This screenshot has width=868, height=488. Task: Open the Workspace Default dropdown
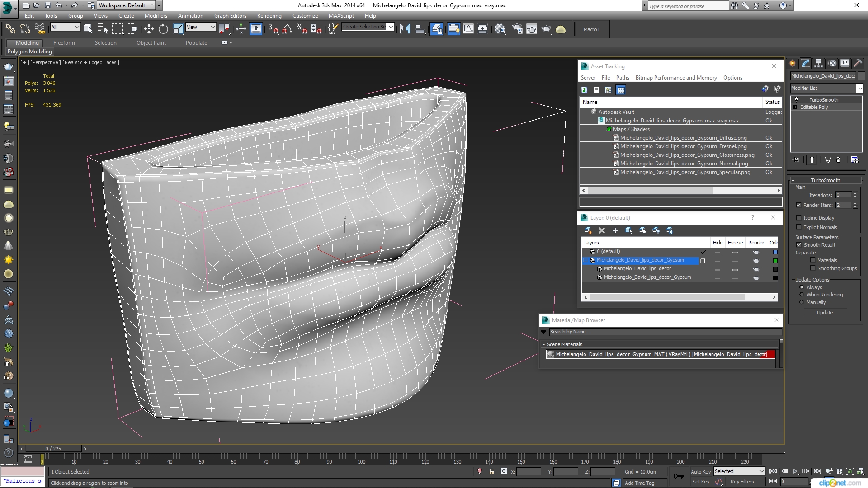(x=126, y=5)
